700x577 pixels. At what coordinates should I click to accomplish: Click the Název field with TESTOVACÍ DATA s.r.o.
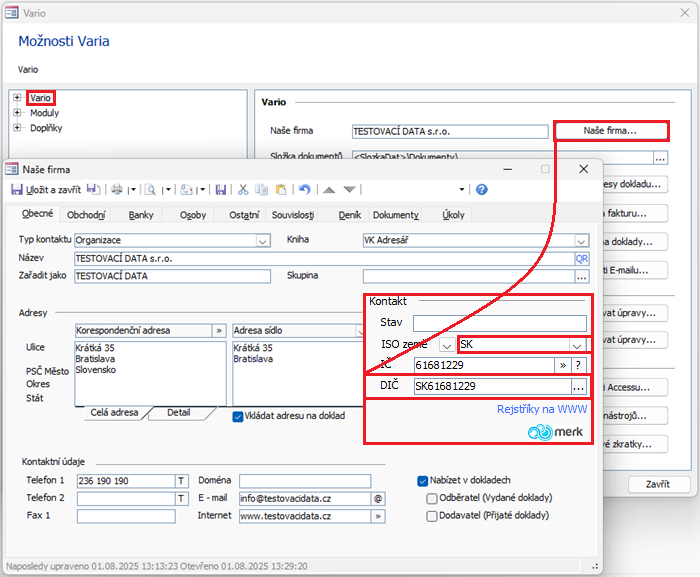tap(324, 259)
